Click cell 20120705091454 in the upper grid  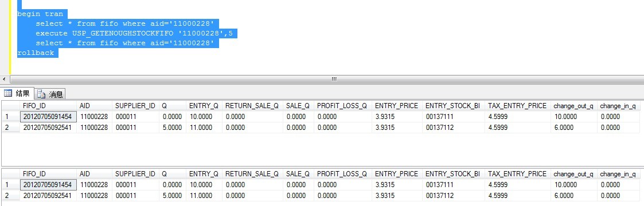48,117
